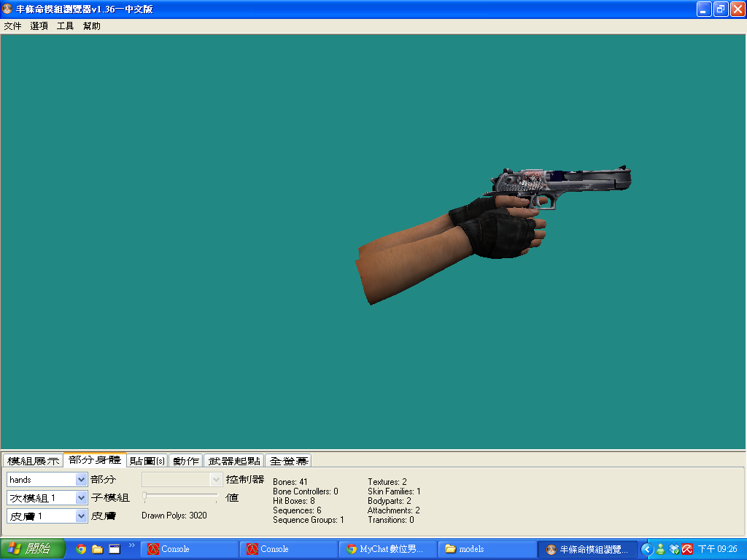The width and height of the screenshot is (747, 560).
Task: Open the 幫助 menu
Action: tap(91, 26)
